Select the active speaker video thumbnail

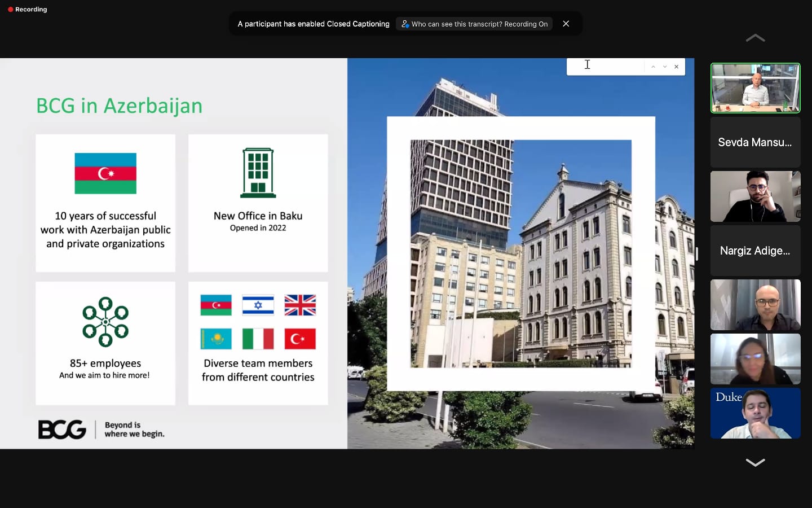[x=755, y=88]
